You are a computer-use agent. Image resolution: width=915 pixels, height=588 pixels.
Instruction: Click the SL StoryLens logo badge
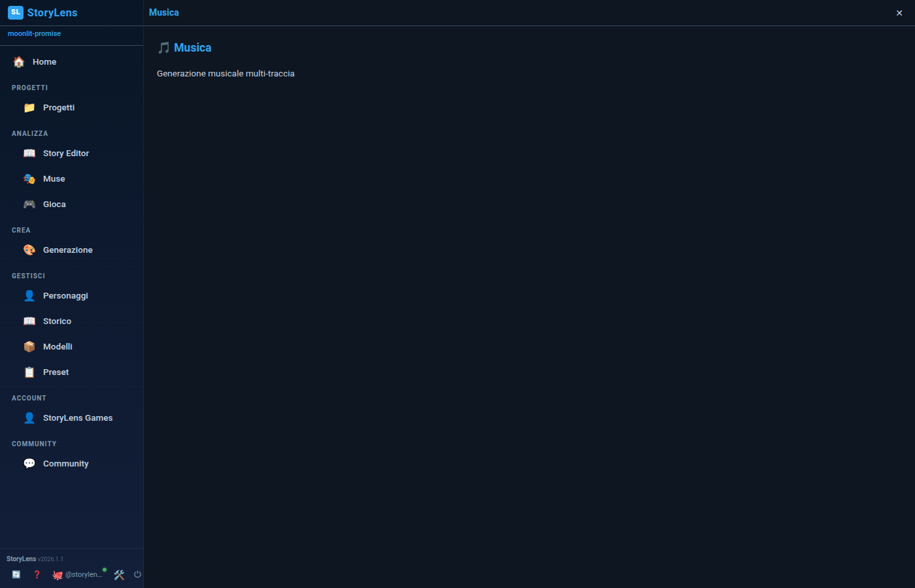click(16, 12)
